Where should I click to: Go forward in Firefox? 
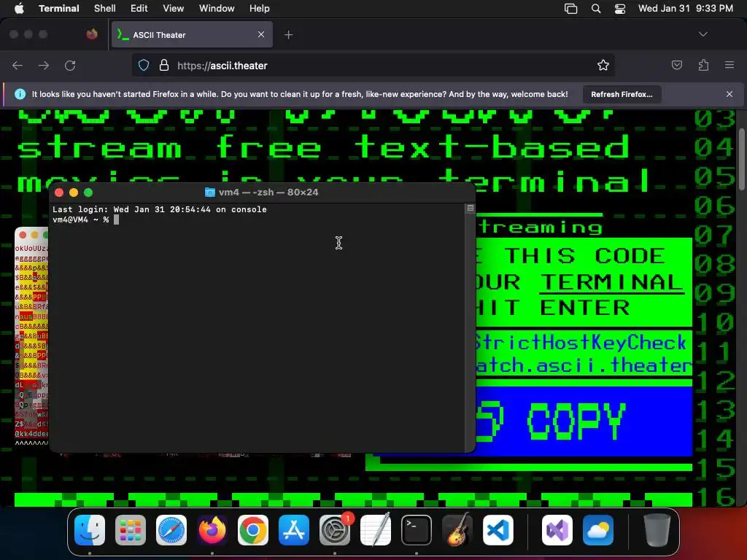click(x=43, y=65)
